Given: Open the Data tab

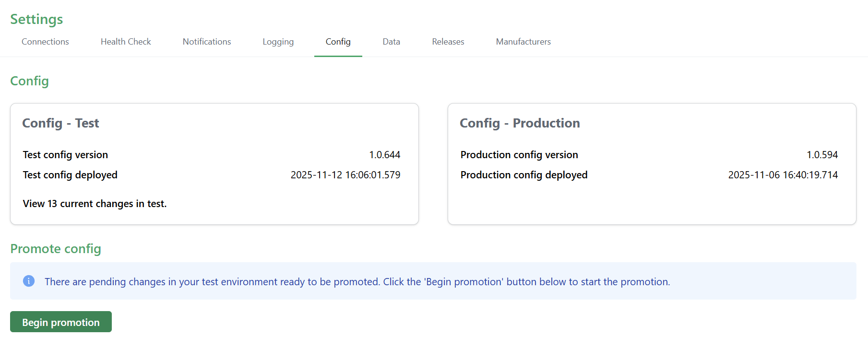Looking at the screenshot, I should tap(392, 42).
